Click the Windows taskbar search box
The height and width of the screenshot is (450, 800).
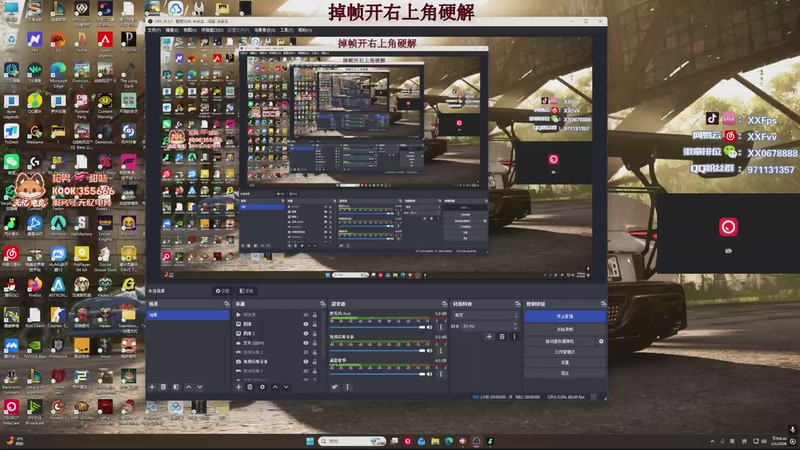click(x=352, y=441)
